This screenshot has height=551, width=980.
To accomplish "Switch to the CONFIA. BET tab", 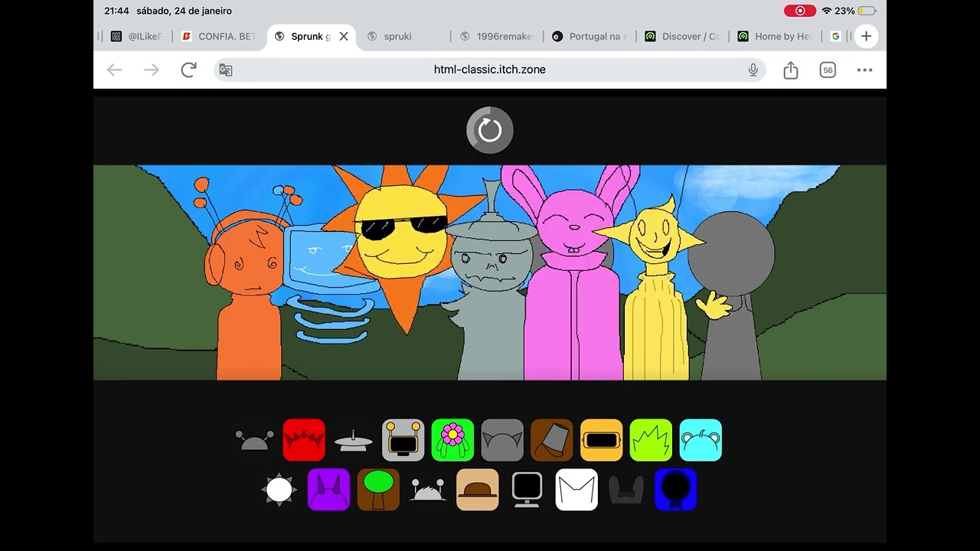I will tap(219, 36).
